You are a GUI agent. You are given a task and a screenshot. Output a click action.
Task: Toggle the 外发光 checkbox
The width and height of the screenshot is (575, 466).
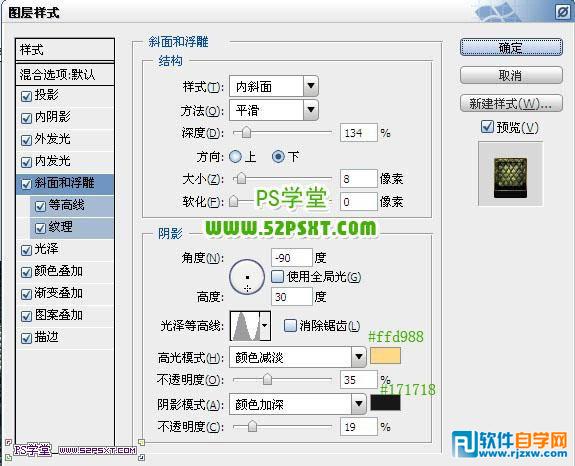tap(26, 140)
